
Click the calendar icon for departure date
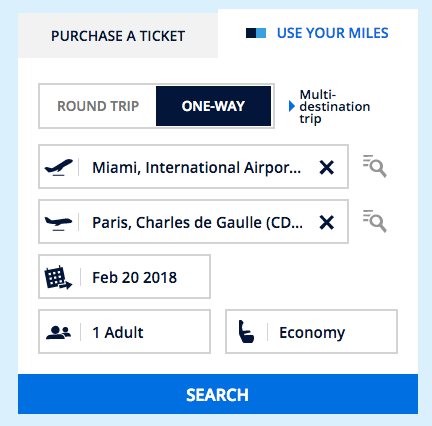click(58, 277)
